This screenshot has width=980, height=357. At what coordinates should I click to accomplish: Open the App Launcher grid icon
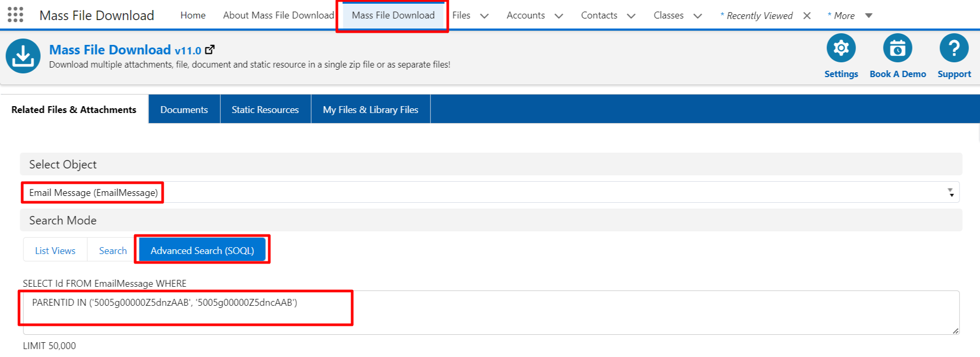15,15
